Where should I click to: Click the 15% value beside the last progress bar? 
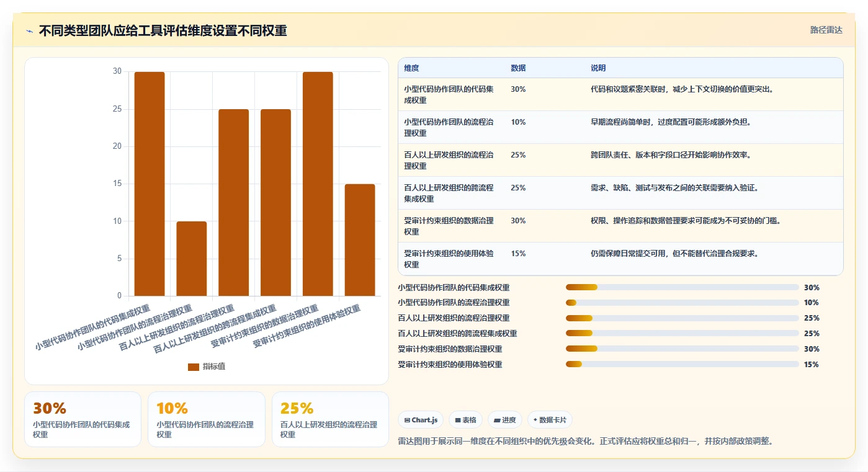coord(811,365)
